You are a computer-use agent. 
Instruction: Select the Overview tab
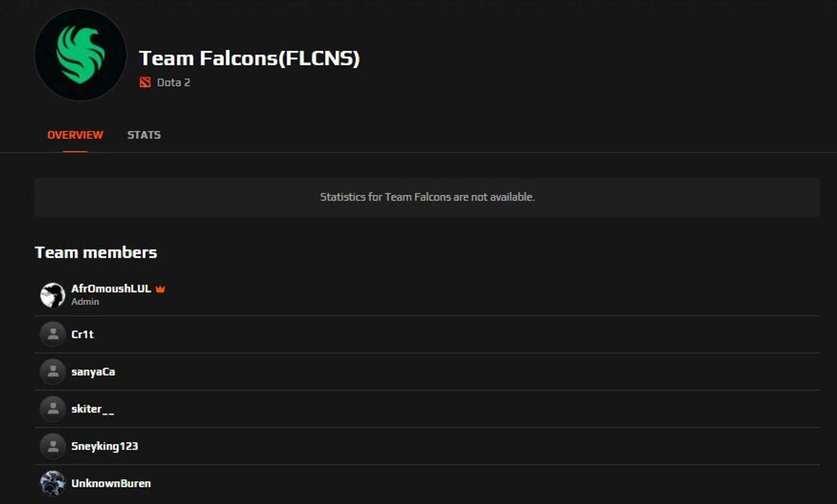pyautogui.click(x=75, y=135)
